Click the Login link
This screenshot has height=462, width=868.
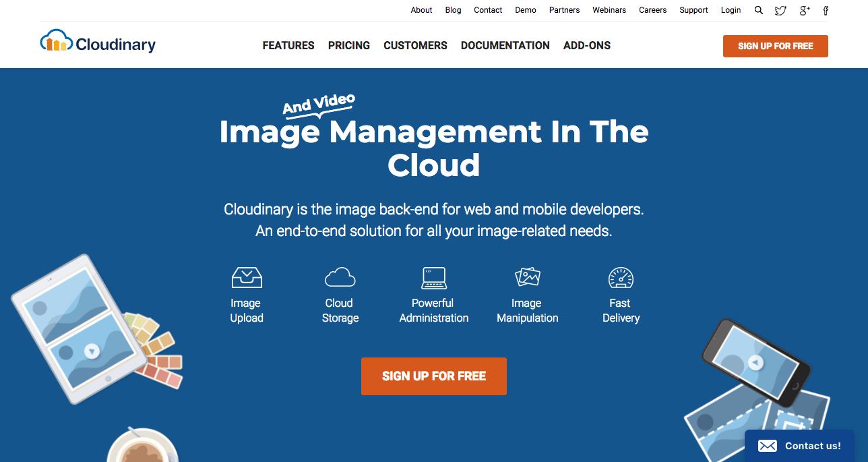pyautogui.click(x=731, y=10)
